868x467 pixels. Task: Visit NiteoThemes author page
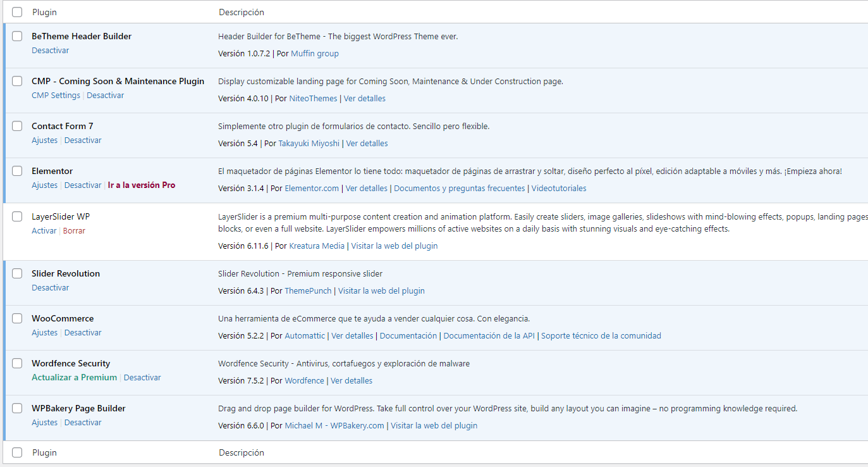[x=313, y=99]
